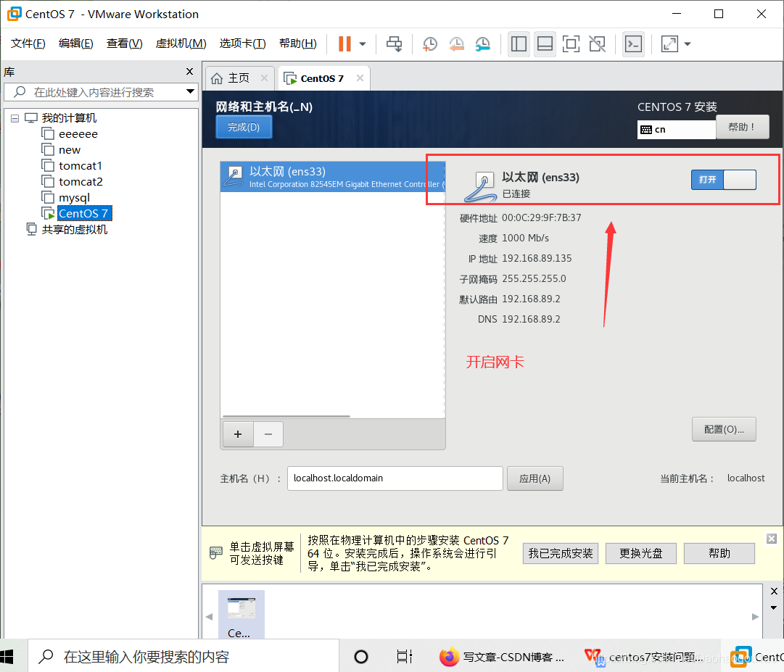
Task: Open the 虚拟机(M) menu
Action: [181, 43]
